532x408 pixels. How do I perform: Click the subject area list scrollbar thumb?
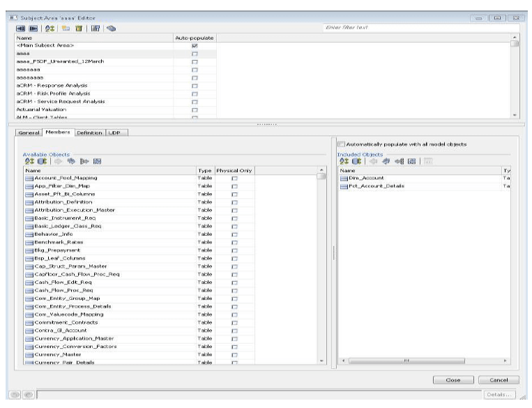515,43
